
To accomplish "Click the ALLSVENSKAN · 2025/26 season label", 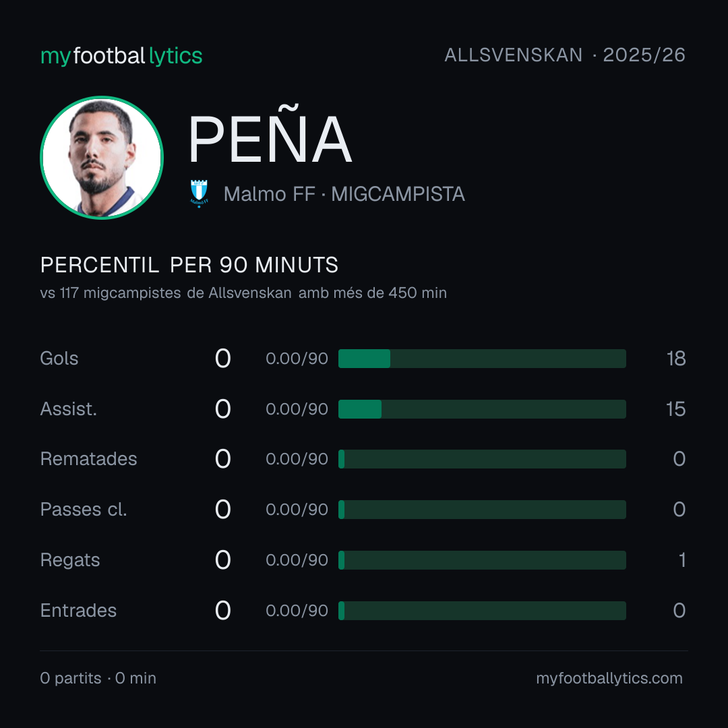I will point(565,55).
